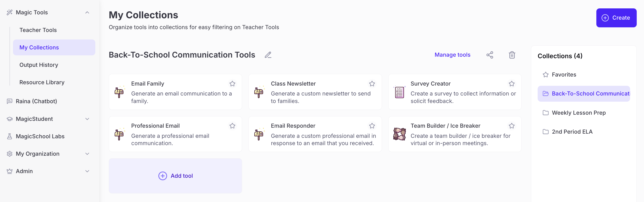The image size is (644, 202).
Task: Click the Email Family mailbox icon
Action: 120,92
